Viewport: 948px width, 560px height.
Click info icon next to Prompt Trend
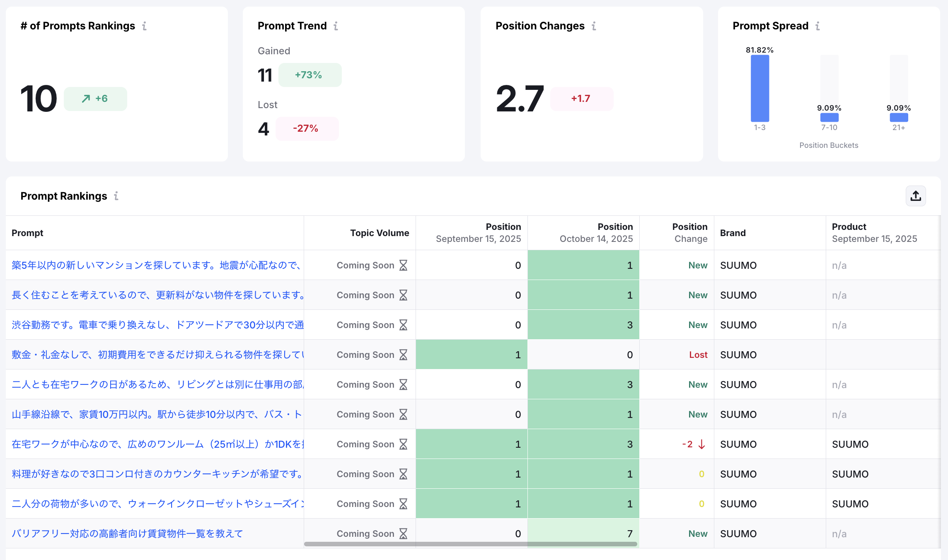[x=336, y=26]
